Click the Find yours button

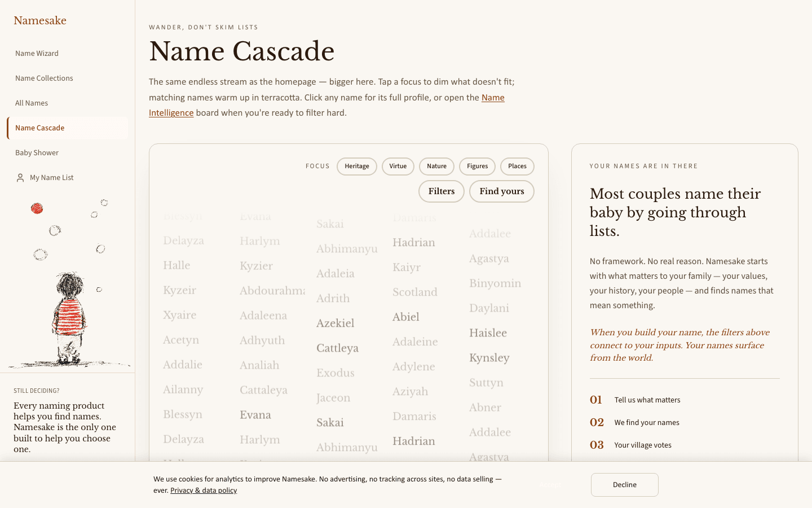[x=502, y=191]
